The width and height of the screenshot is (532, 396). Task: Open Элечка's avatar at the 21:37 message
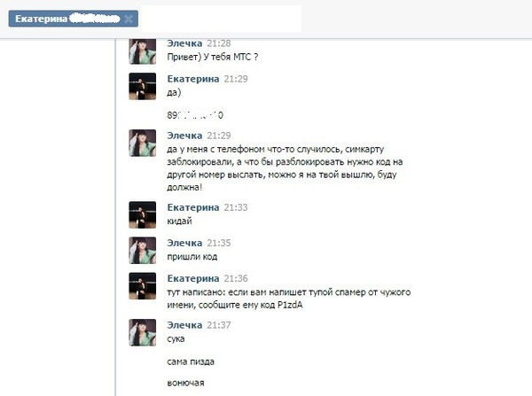[143, 332]
